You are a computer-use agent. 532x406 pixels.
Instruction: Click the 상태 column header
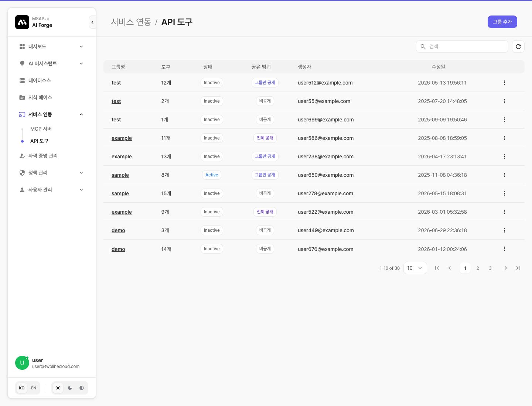tap(208, 67)
